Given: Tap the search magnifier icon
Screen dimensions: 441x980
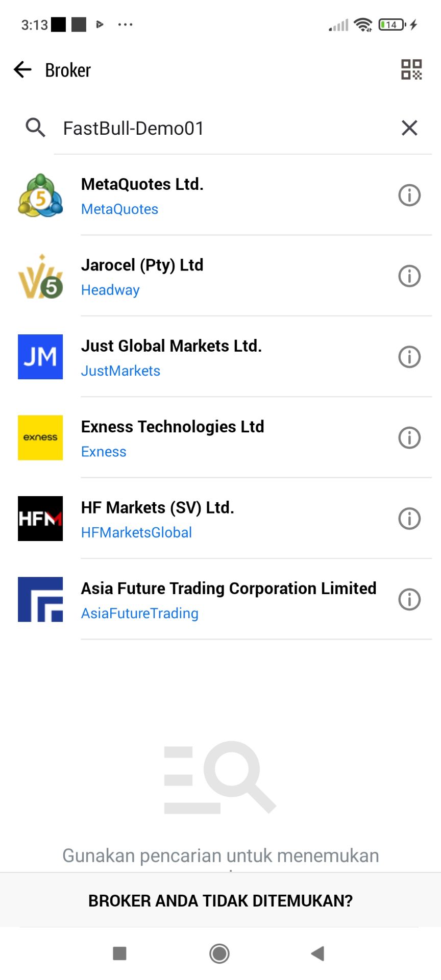Looking at the screenshot, I should (x=35, y=128).
